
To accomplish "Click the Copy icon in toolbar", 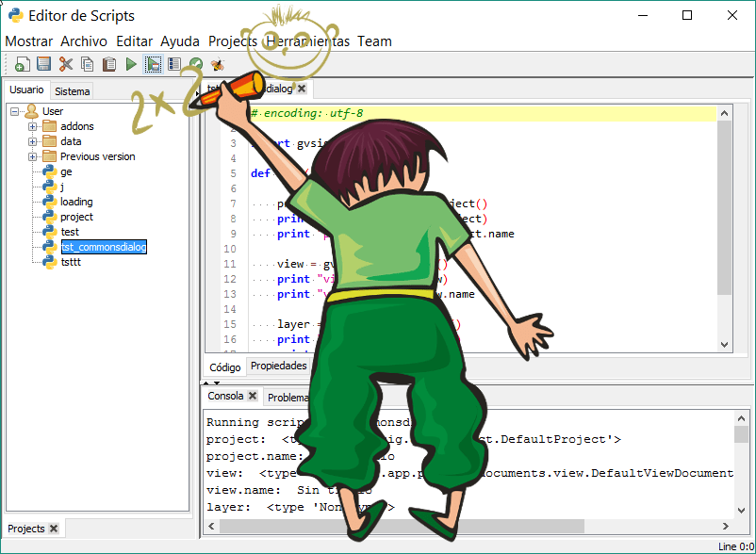I will click(88, 64).
